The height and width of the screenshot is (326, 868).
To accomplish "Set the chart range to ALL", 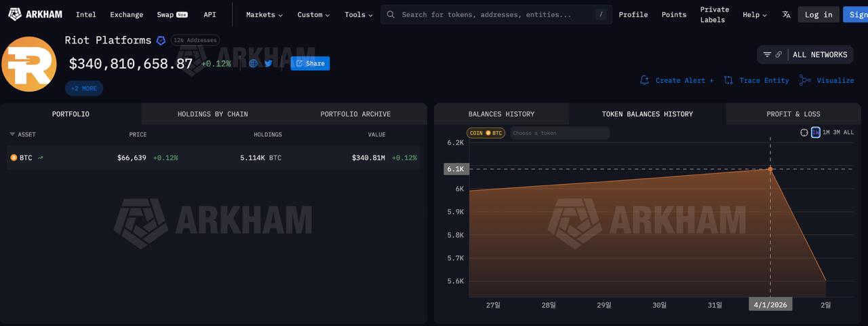I will (848, 132).
